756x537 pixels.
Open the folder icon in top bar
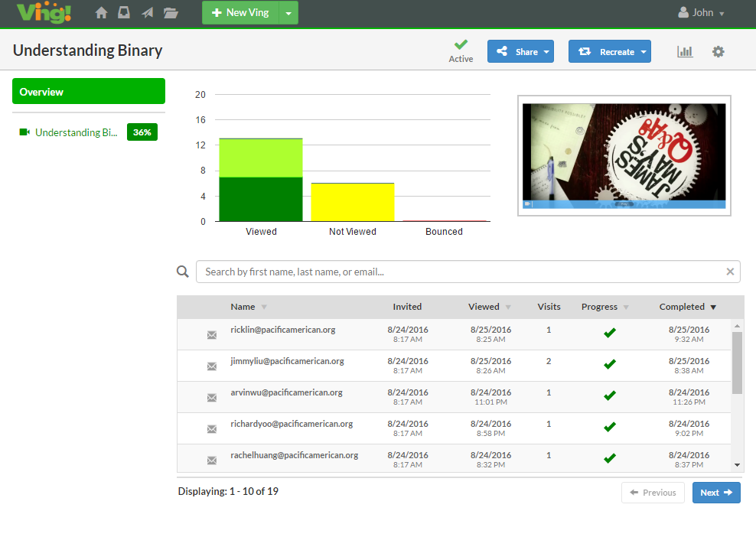click(x=171, y=13)
